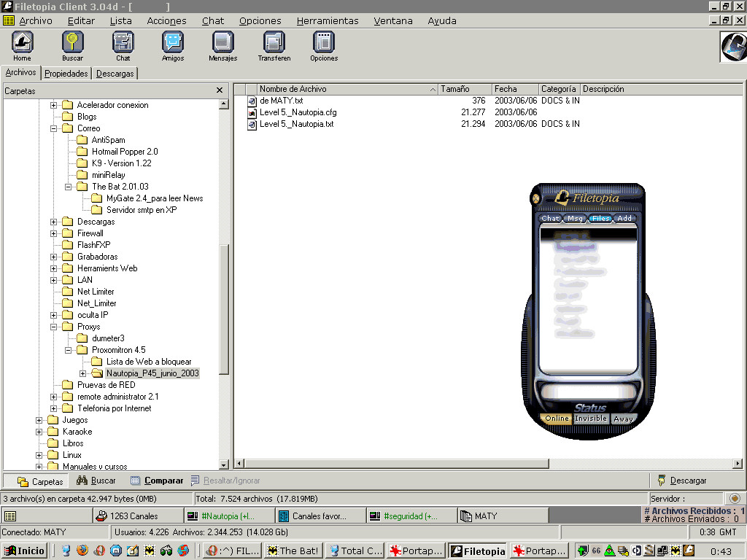Image resolution: width=747 pixels, height=560 pixels.
Task: Sort by Nombre de Archivo column header
Action: 347,89
